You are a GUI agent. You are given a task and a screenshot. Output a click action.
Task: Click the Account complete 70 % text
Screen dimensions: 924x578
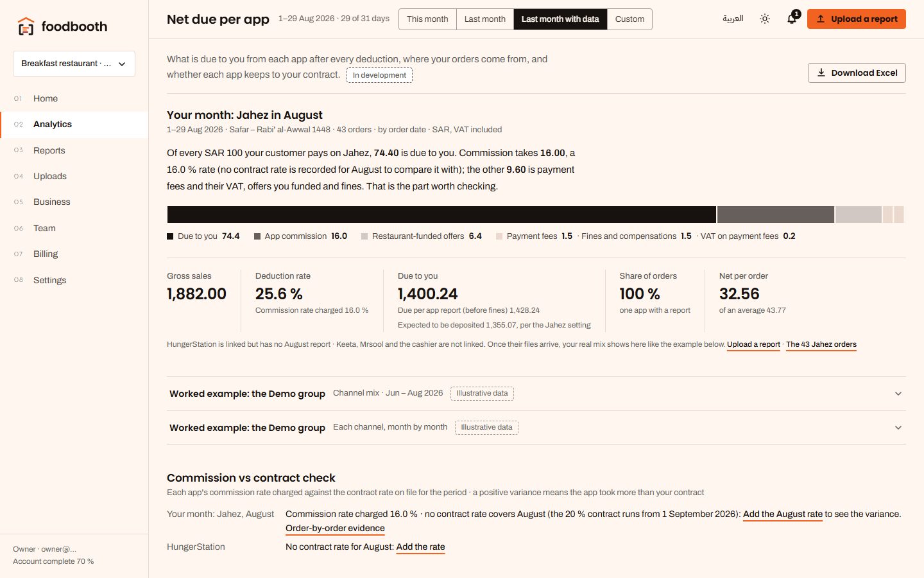53,561
